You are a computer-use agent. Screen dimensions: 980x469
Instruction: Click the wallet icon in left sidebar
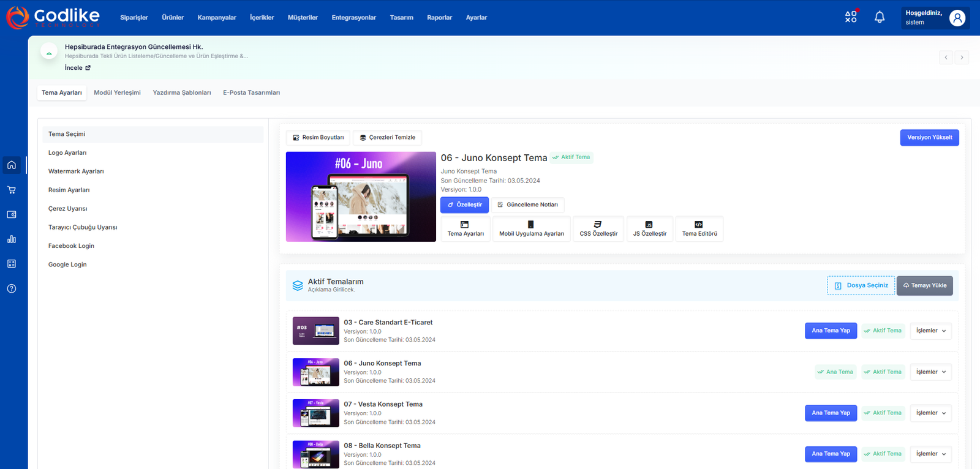12,215
